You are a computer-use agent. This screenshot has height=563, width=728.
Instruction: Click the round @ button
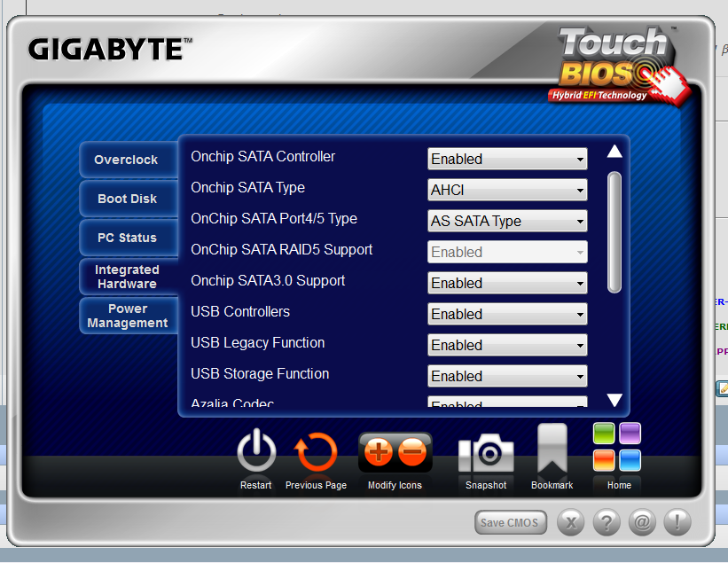click(x=642, y=522)
